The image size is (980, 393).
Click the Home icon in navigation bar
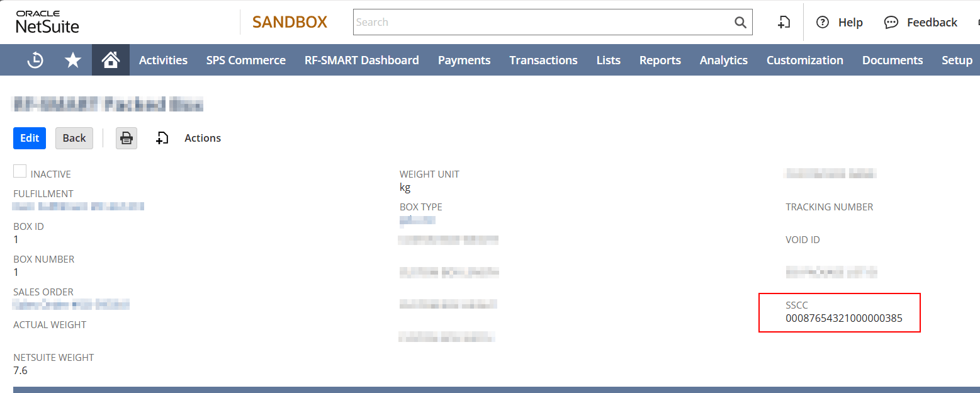pos(110,59)
